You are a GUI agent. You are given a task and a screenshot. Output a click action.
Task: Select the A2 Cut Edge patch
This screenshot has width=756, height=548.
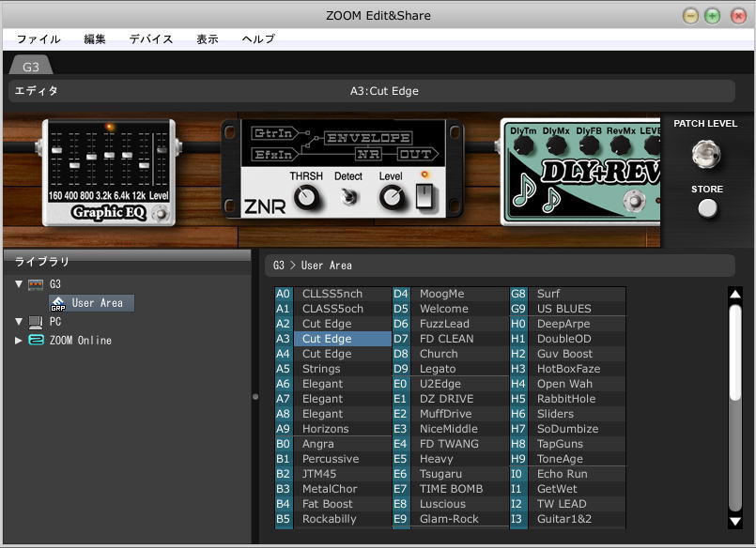(x=332, y=324)
